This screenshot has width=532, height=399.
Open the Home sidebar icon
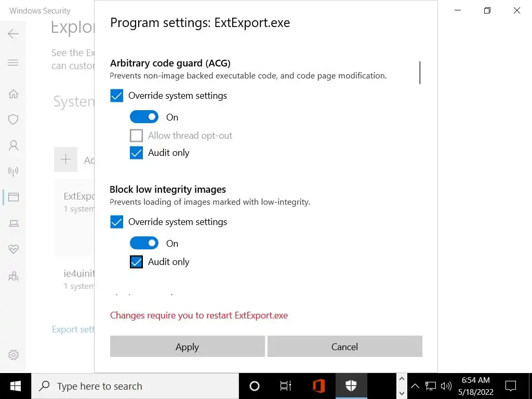(x=13, y=94)
